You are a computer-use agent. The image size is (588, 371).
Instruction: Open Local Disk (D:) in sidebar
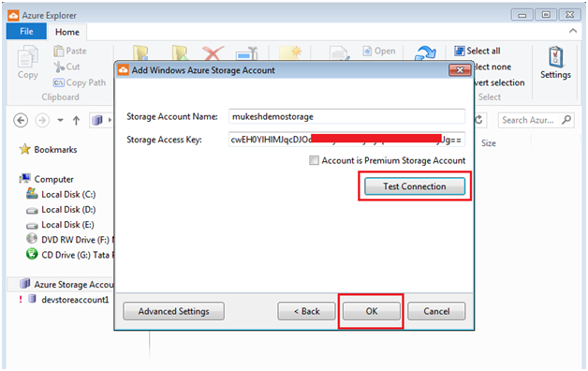[x=68, y=209]
